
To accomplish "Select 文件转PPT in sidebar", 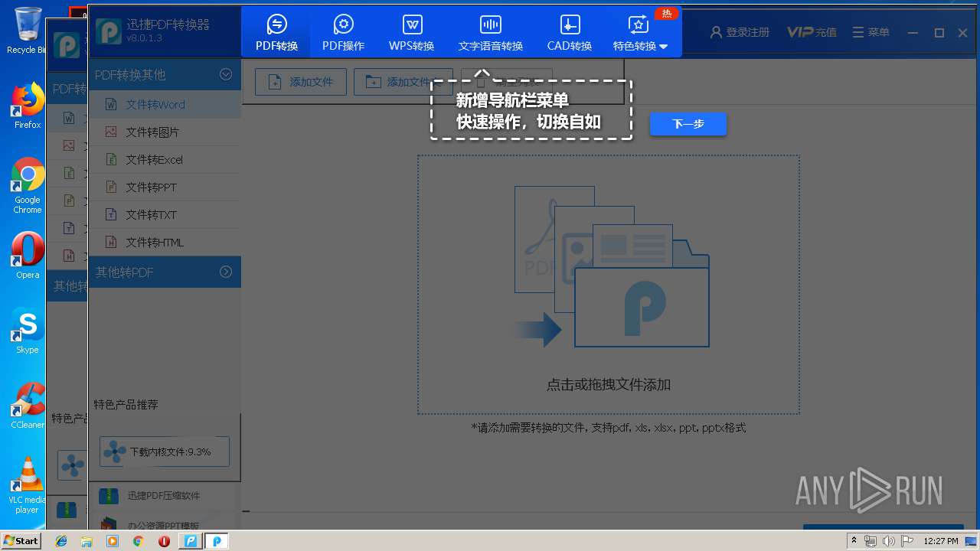I will tap(165, 187).
